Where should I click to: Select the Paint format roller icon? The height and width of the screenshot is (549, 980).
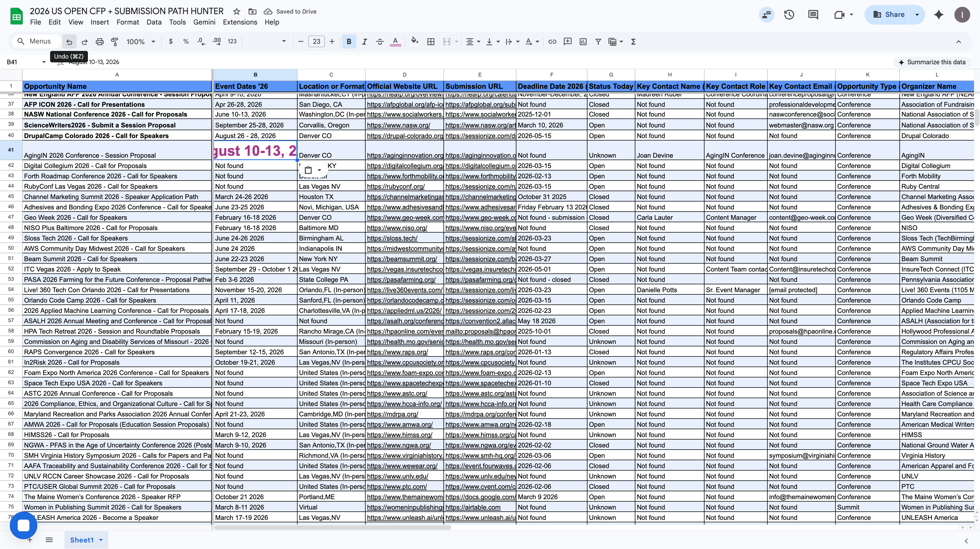click(115, 42)
